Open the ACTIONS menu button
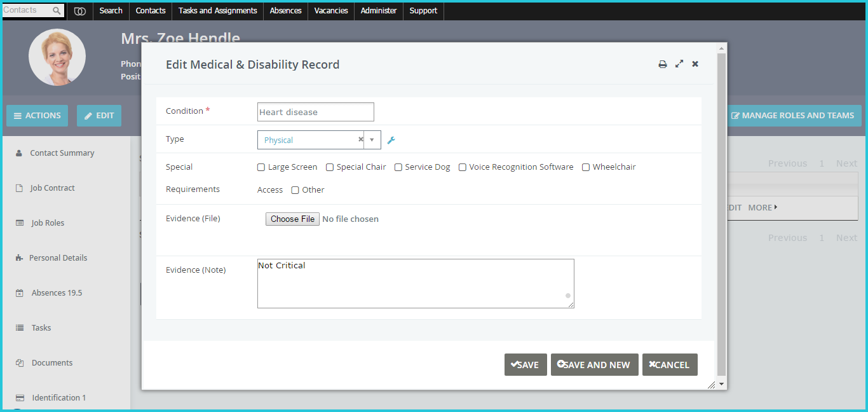Screen dimensions: 868x412 pyautogui.click(x=37, y=116)
